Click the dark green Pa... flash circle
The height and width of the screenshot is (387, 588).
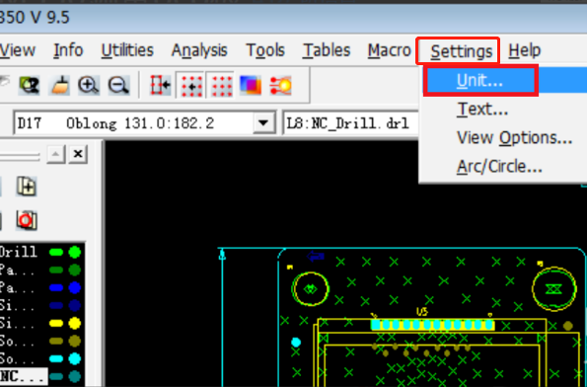(x=75, y=270)
